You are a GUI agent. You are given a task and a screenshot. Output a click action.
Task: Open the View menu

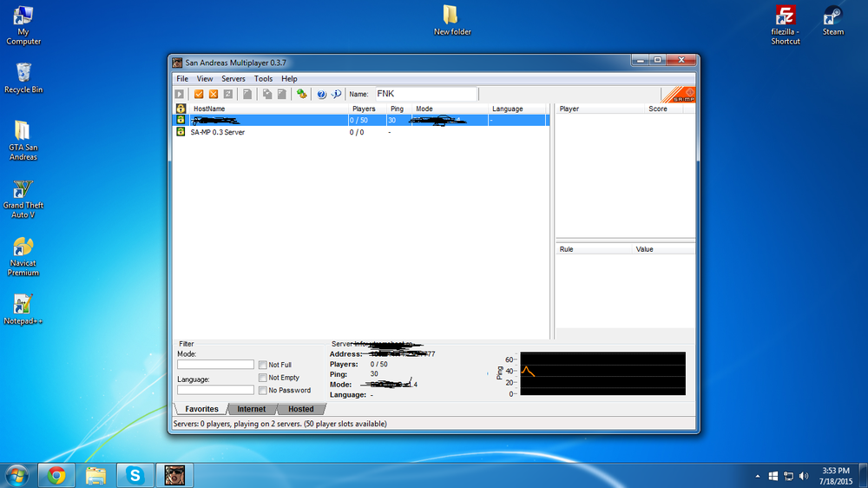(x=204, y=79)
